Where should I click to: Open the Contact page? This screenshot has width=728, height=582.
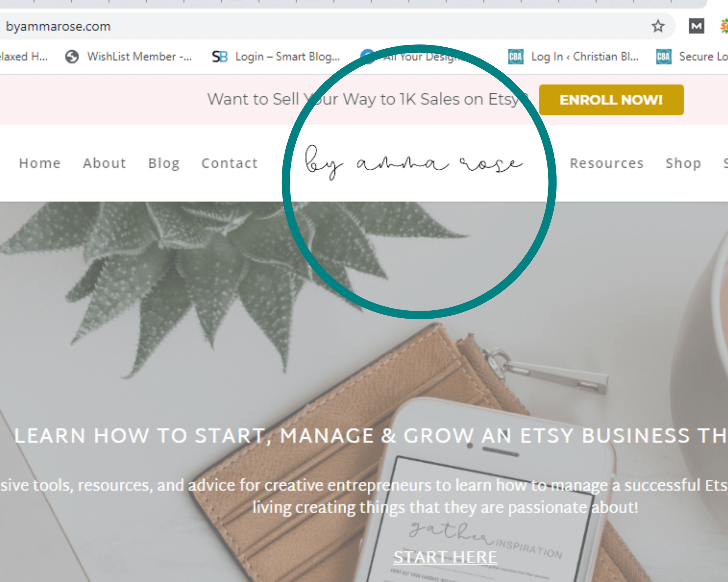[230, 163]
